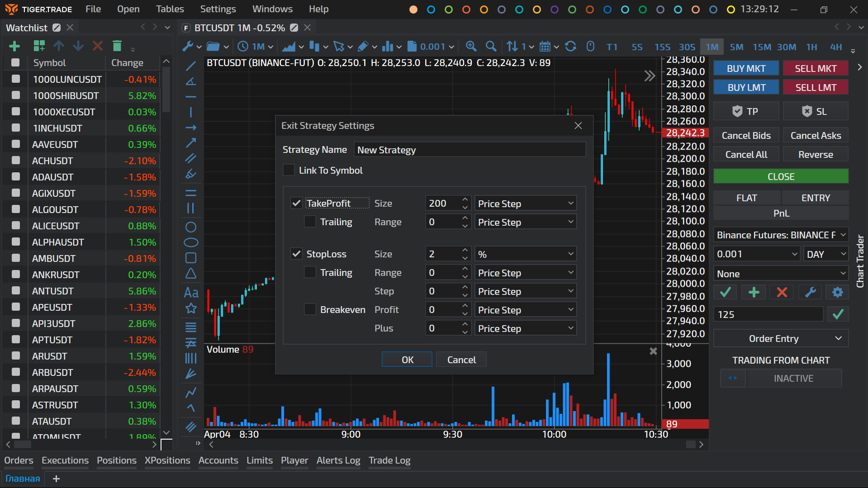This screenshot has width=868, height=488.
Task: Click the trash bin icon in Watchlist
Action: coord(117,46)
